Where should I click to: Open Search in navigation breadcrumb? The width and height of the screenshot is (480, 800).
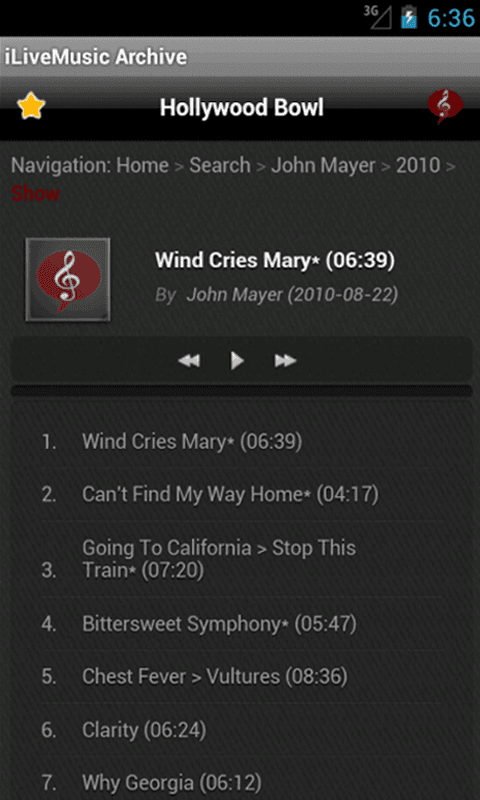(220, 165)
